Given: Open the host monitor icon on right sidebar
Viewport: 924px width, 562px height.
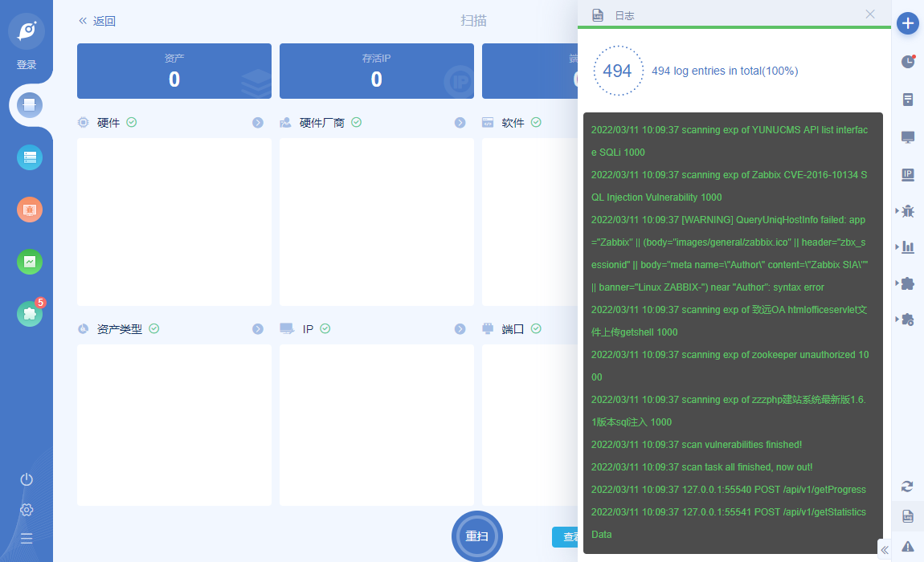Looking at the screenshot, I should [910, 136].
